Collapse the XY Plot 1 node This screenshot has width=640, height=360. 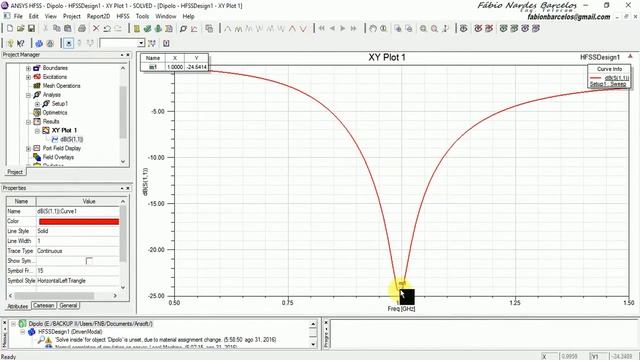pyautogui.click(x=37, y=131)
